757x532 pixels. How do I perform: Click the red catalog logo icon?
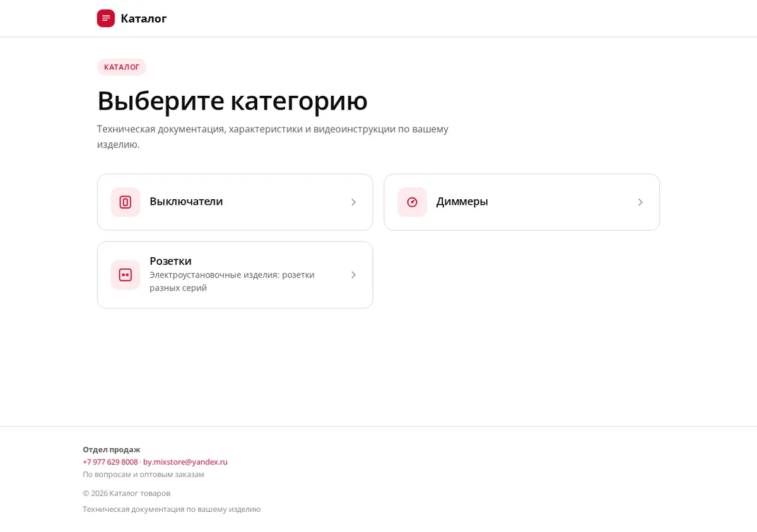point(106,18)
